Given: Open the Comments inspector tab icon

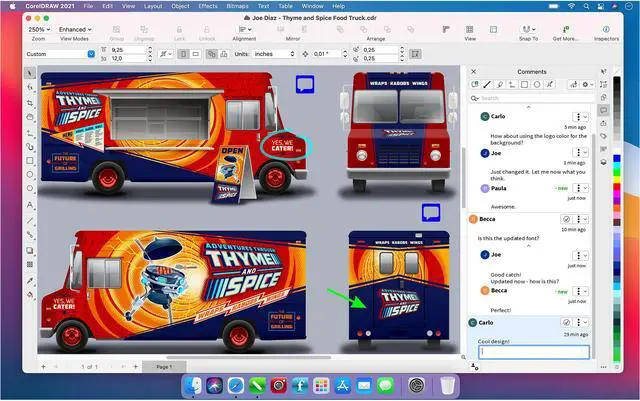Looking at the screenshot, I should click(604, 110).
